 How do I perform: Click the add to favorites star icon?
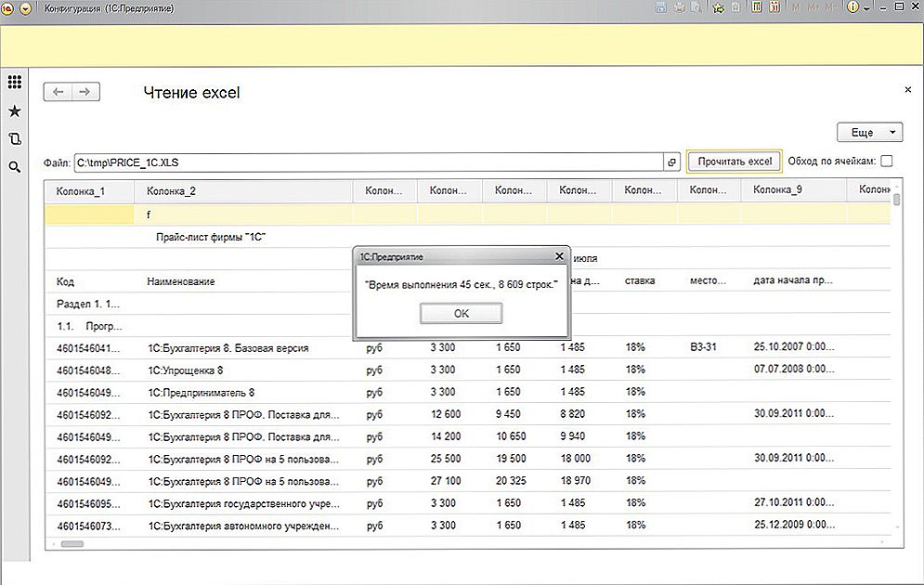point(719,7)
